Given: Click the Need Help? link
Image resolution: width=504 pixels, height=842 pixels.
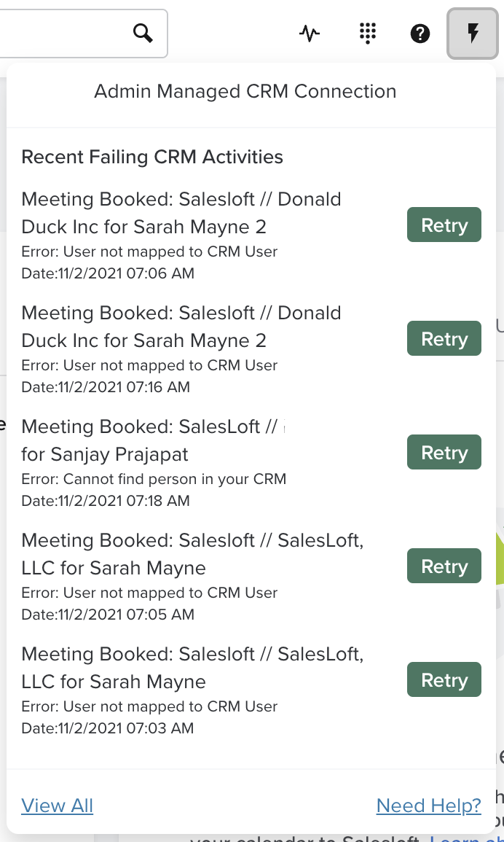Looking at the screenshot, I should click(428, 805).
